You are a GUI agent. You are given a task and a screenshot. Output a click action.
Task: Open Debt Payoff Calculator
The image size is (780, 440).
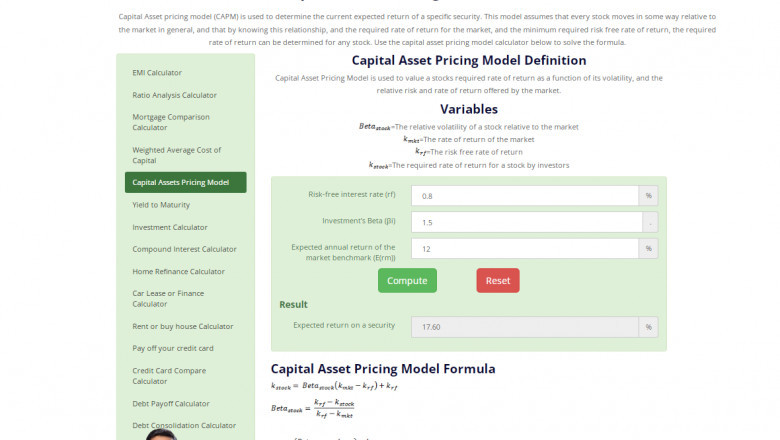pos(171,403)
